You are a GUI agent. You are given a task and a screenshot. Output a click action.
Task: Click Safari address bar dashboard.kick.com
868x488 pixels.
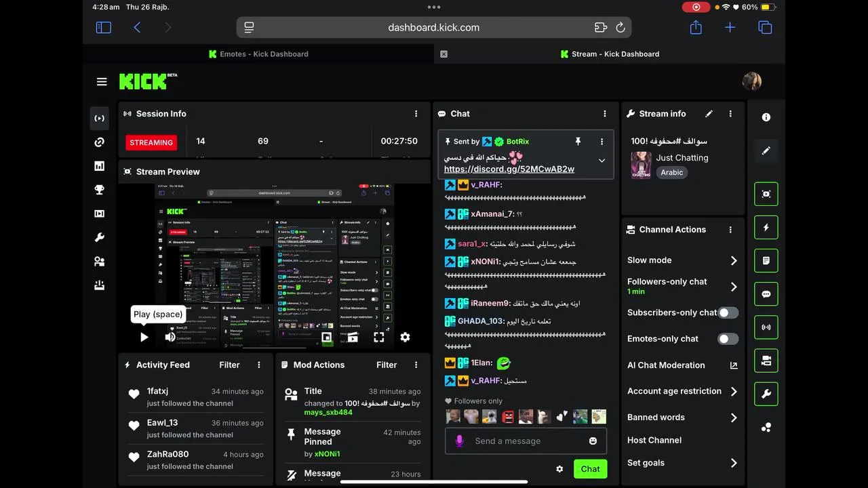434,28
